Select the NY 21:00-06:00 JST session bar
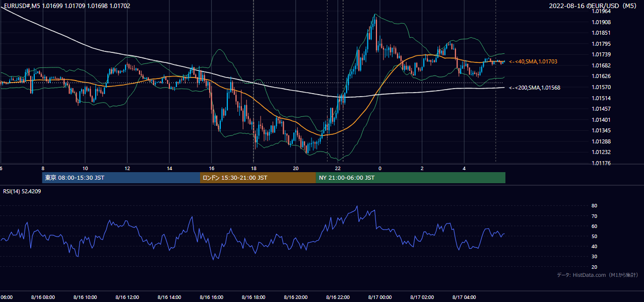The image size is (644, 302). pos(411,178)
